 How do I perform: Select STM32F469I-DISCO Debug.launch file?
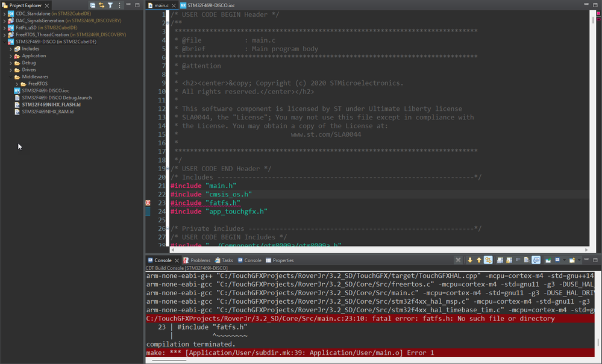[x=57, y=98]
